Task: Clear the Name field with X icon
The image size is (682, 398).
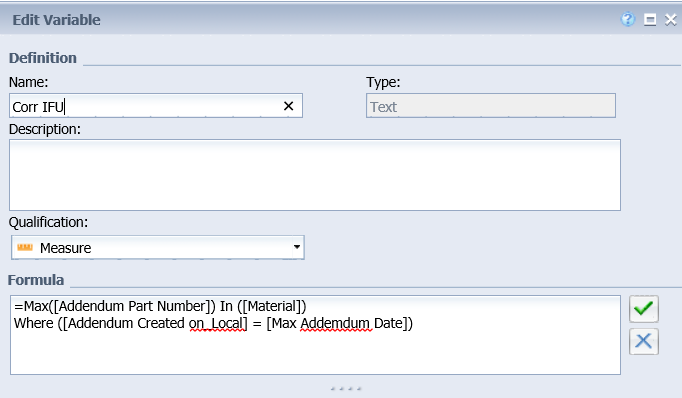Action: click(288, 106)
